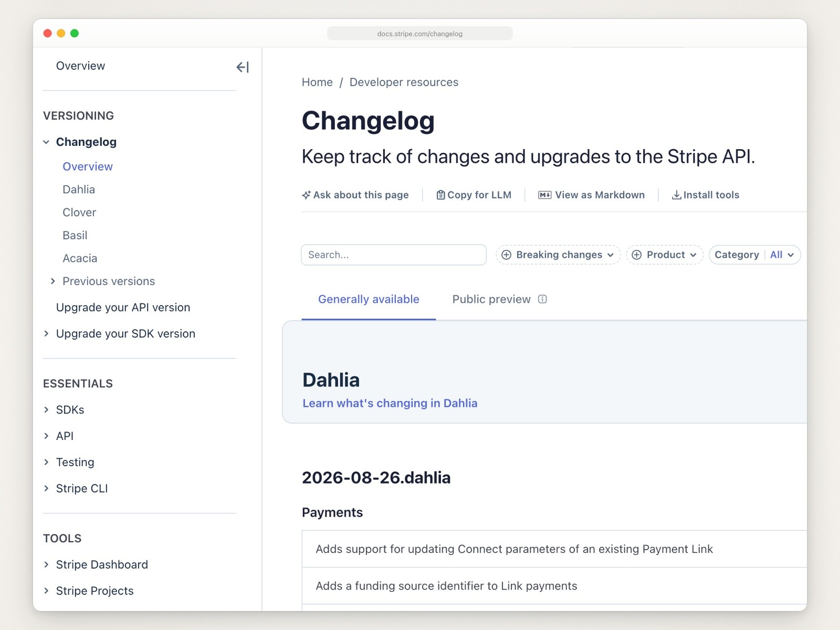The image size is (840, 630).
Task: Click Copy for LLM button
Action: 474,195
